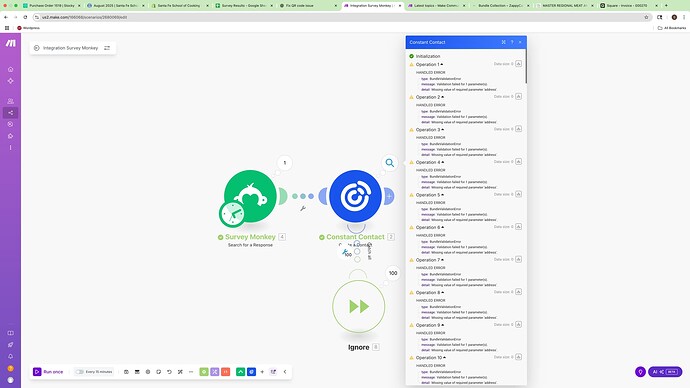690x388 pixels.
Task: Click the orange text parser bracket button
Action: tap(225, 372)
